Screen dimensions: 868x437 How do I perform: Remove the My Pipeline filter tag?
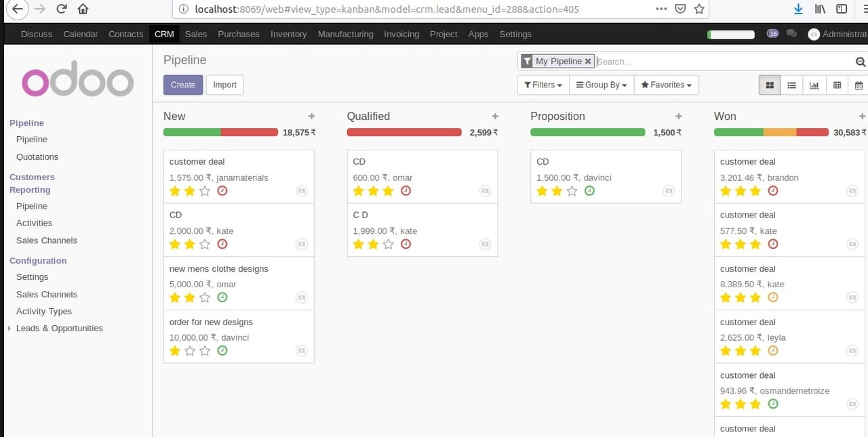[588, 61]
